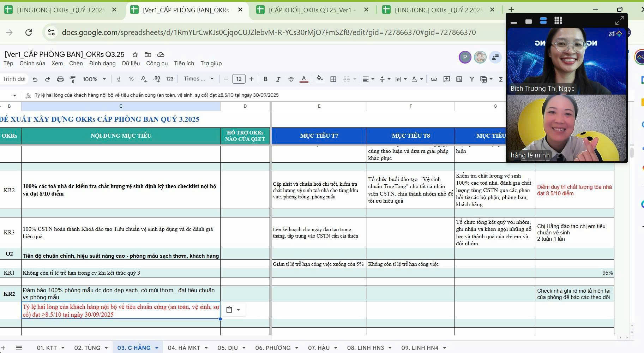This screenshot has height=353, width=644.
Task: Open the cell borders tool
Action: click(x=333, y=79)
